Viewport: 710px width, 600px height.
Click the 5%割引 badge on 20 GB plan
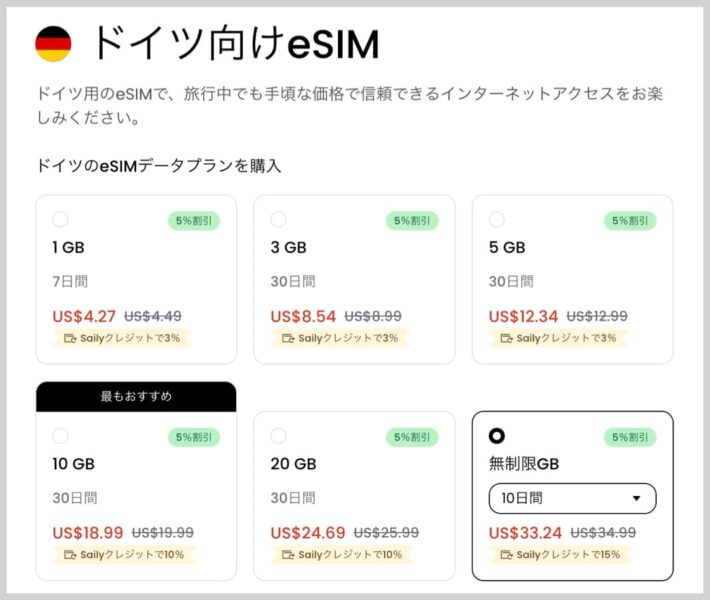pos(412,437)
